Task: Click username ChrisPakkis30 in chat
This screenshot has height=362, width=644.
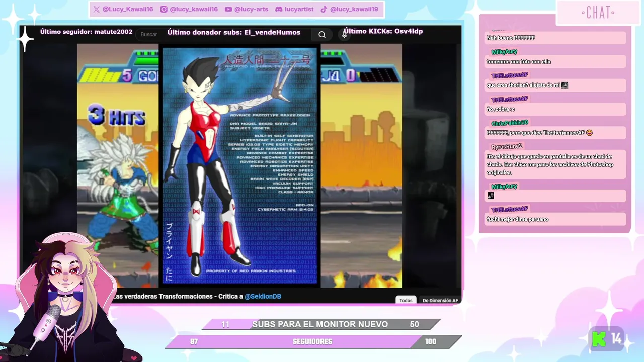Action: click(x=509, y=123)
